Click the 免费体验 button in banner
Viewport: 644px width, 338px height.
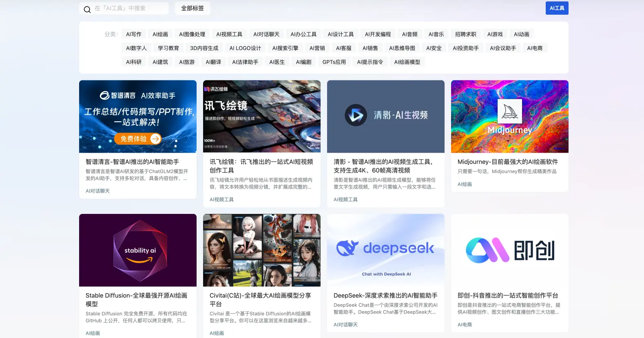138,139
